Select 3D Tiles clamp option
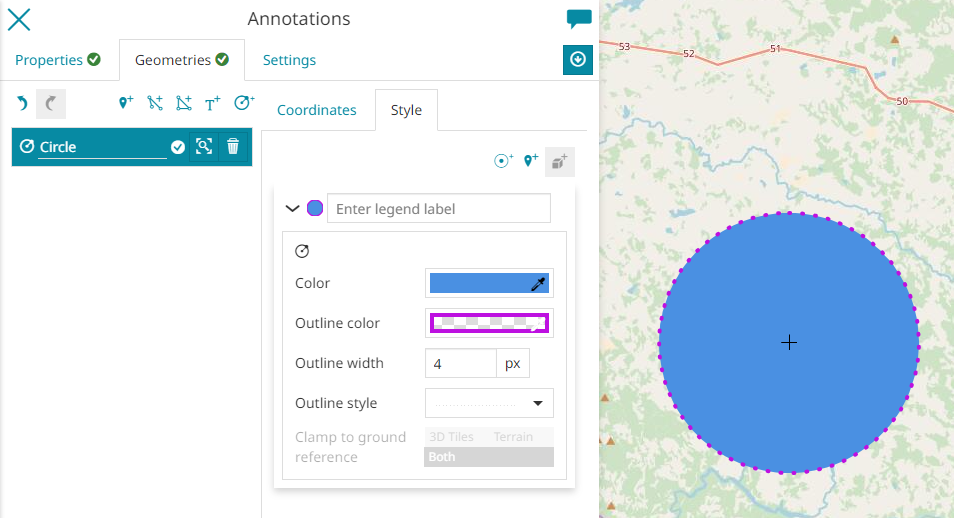 (x=451, y=437)
